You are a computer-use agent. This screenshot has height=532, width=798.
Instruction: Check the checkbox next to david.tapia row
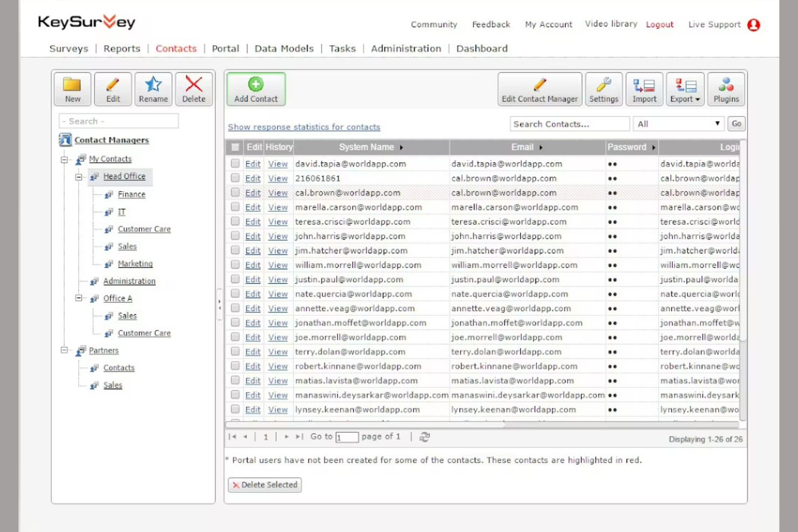point(235,163)
